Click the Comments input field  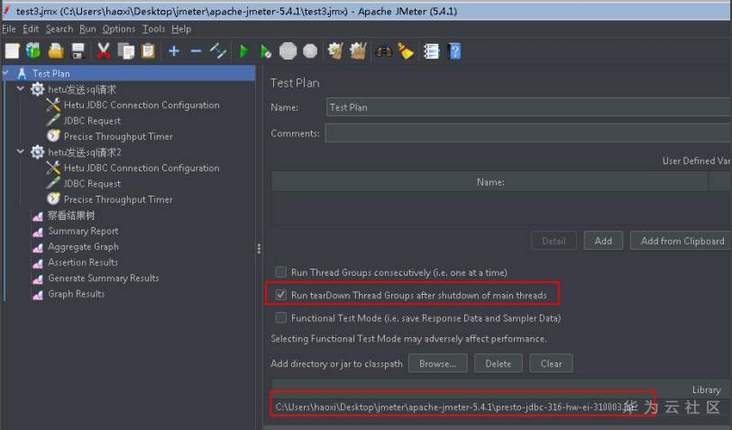(528, 133)
